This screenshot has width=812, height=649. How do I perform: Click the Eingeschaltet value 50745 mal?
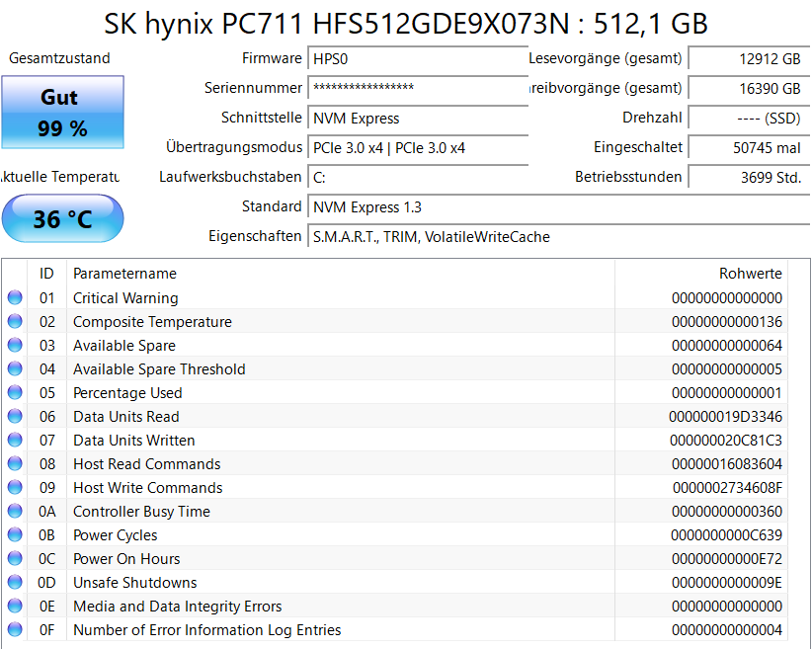click(749, 147)
